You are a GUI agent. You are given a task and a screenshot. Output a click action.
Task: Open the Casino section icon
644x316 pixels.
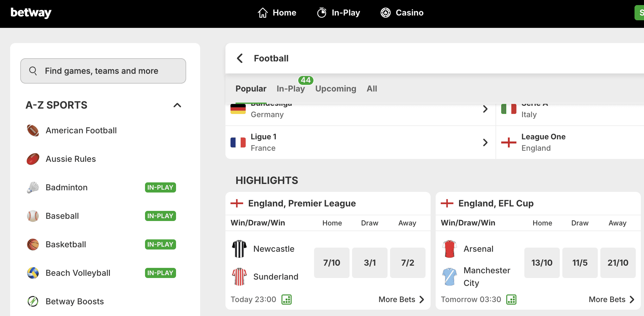point(385,13)
